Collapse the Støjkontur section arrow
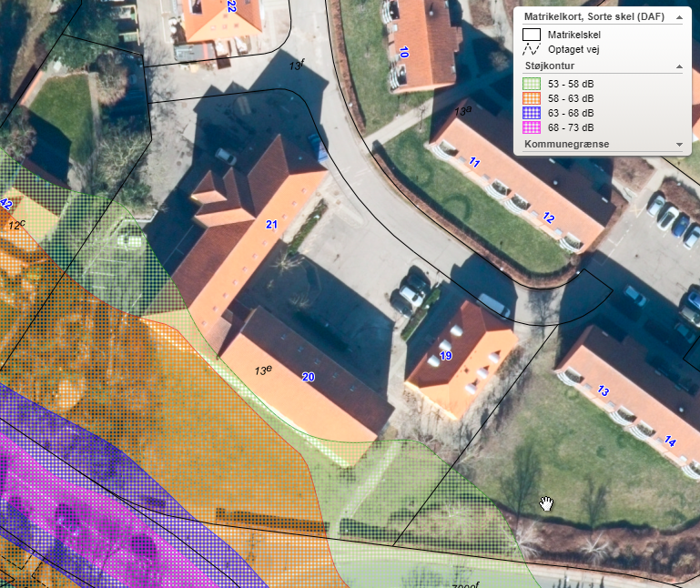Viewport: 700px width, 588px height. 679,66
